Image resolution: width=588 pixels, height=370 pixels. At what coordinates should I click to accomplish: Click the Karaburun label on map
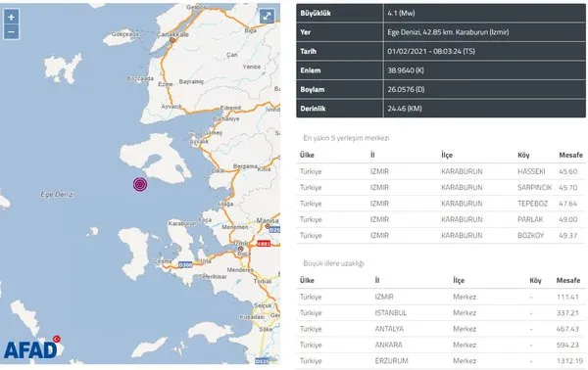(x=181, y=223)
